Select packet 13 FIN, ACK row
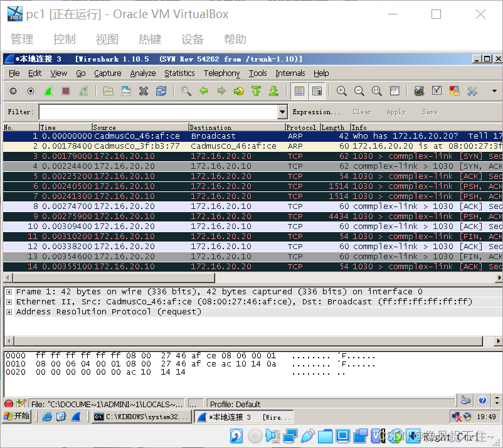Viewport: 503px width, 448px height. [x=253, y=257]
